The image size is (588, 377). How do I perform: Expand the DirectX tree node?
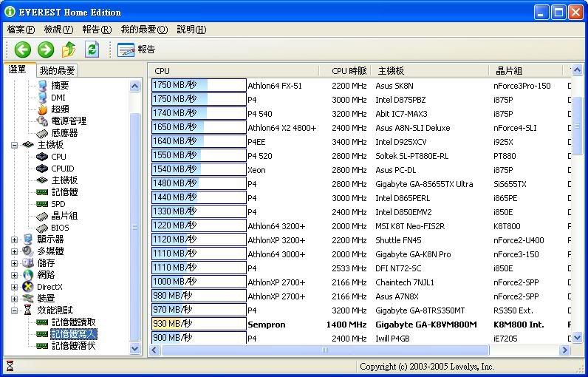point(14,287)
